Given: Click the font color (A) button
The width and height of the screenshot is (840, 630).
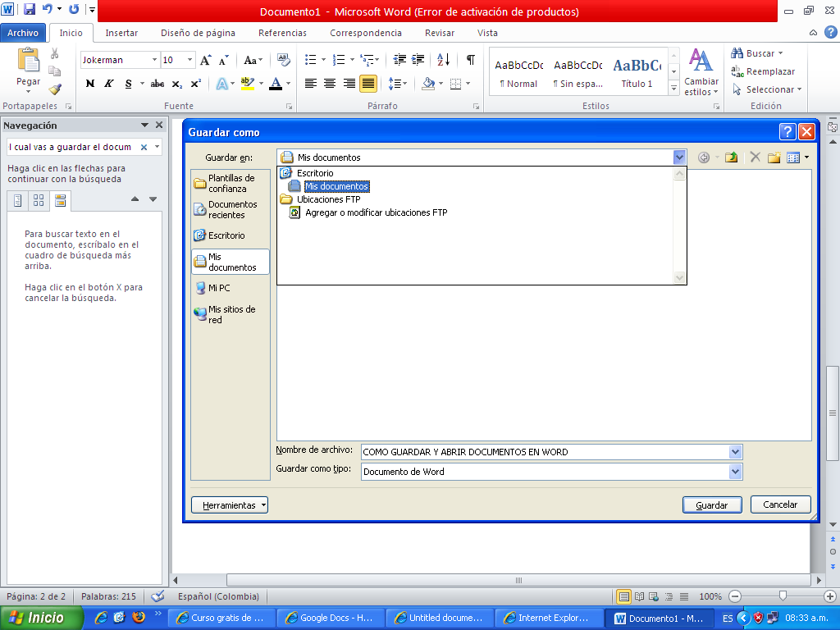Looking at the screenshot, I should (276, 84).
